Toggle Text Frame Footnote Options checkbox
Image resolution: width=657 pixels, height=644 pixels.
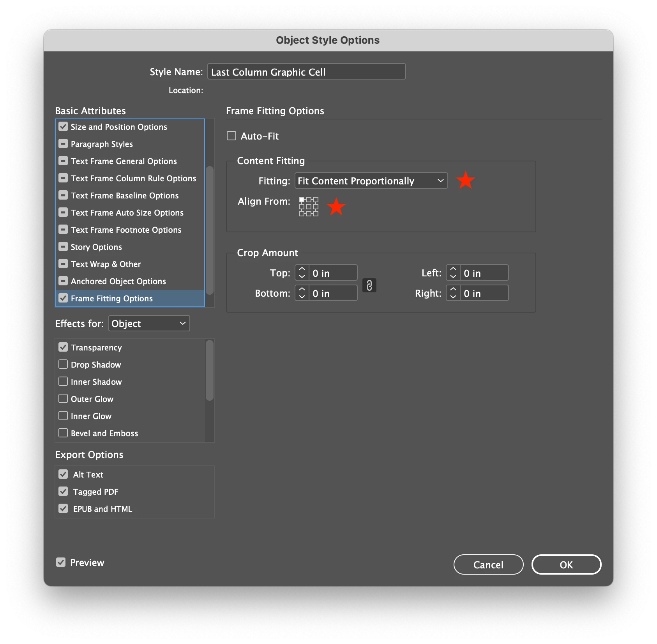pos(63,230)
